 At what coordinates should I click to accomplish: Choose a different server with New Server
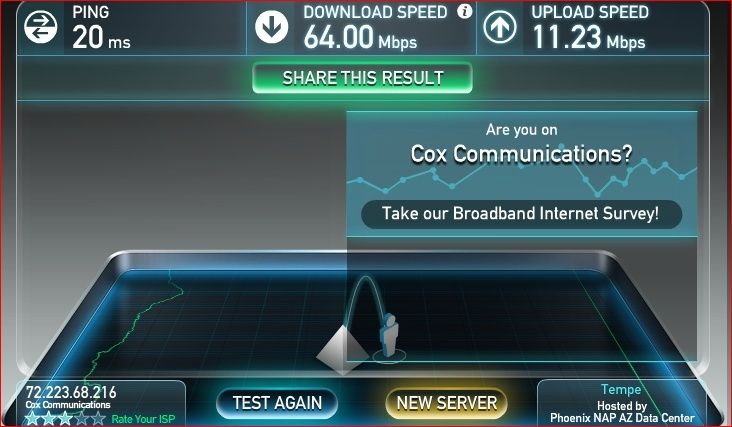[x=447, y=403]
